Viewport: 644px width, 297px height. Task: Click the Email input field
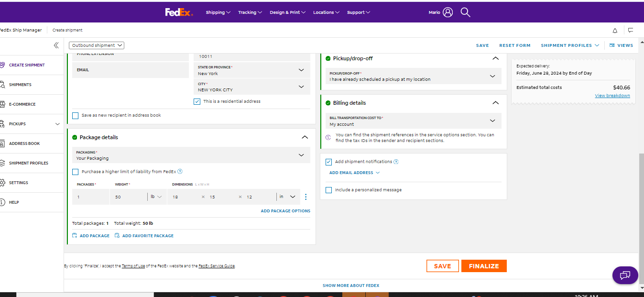131,70
